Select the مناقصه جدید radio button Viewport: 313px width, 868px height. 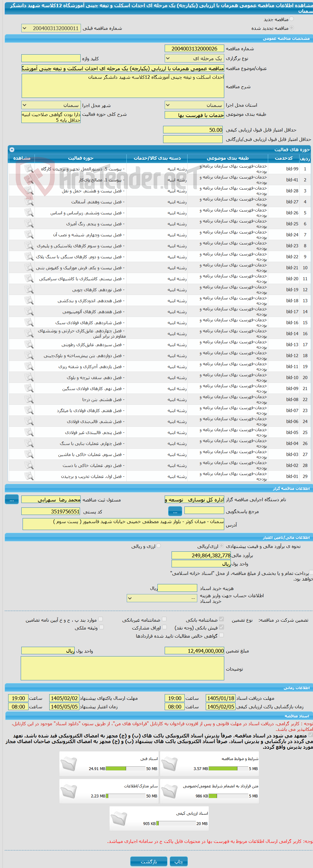[291, 19]
